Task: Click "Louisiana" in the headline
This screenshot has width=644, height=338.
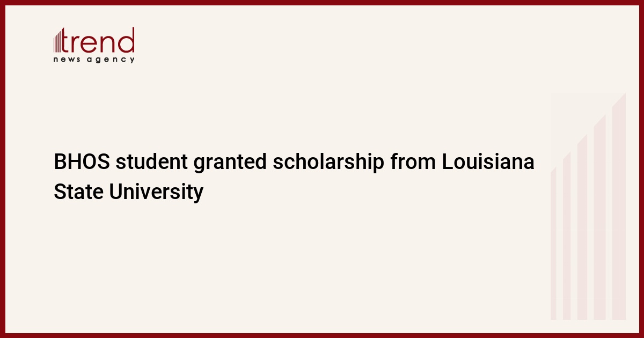Action: tap(488, 162)
